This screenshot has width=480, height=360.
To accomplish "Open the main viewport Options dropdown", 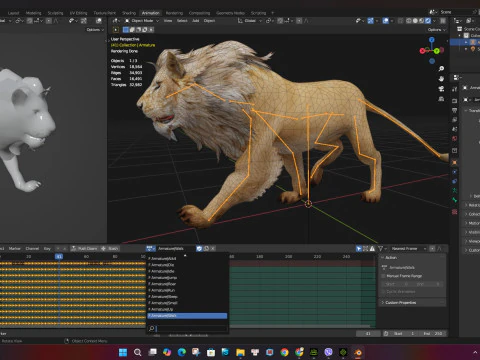I will click(437, 30).
